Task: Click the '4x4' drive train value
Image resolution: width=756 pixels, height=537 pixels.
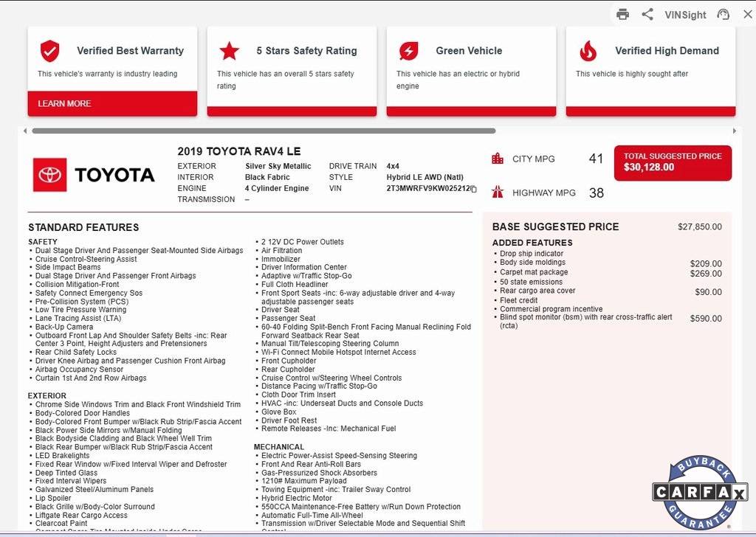Action: [x=393, y=166]
